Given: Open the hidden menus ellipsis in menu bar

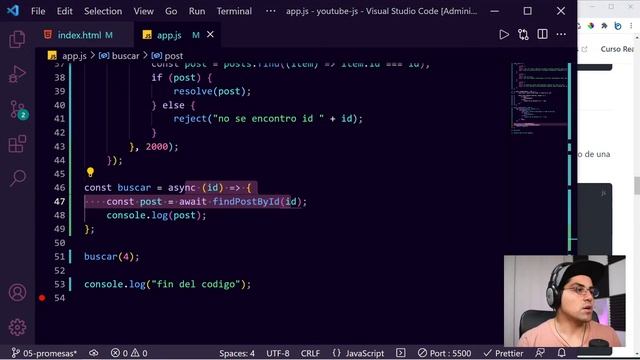Looking at the screenshot, I should point(271,11).
